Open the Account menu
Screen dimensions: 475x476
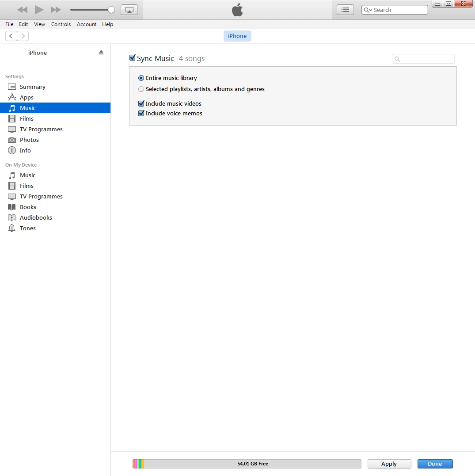pos(87,24)
